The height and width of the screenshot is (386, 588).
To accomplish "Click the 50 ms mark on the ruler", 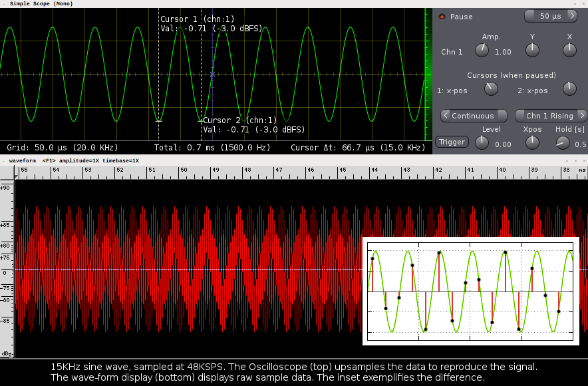I will click(x=184, y=170).
